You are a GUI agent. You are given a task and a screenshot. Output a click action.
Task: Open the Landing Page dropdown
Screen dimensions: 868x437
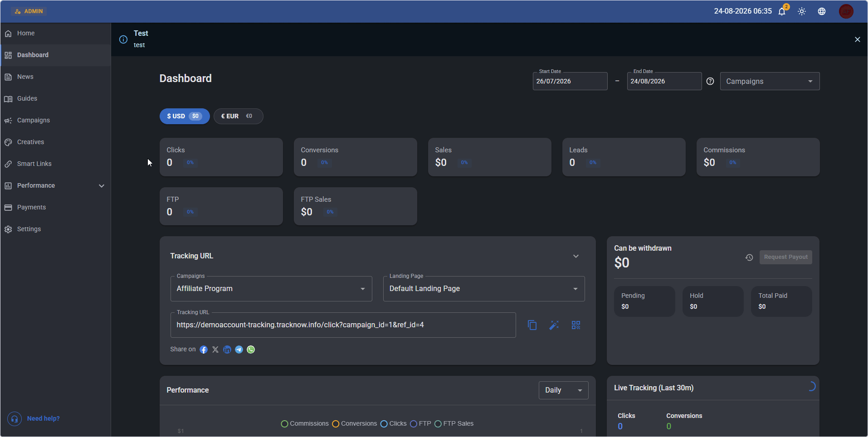(x=484, y=289)
